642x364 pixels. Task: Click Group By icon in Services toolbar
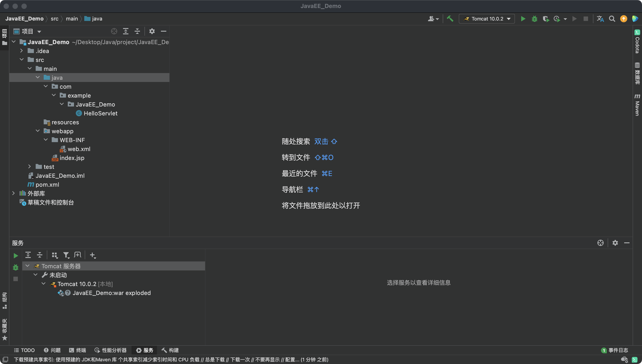[55, 255]
